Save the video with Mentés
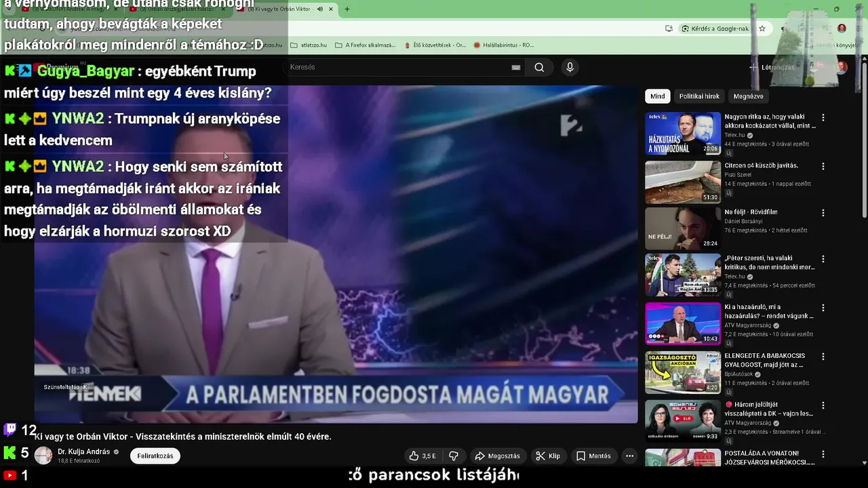This screenshot has width=868, height=488. tap(593, 456)
